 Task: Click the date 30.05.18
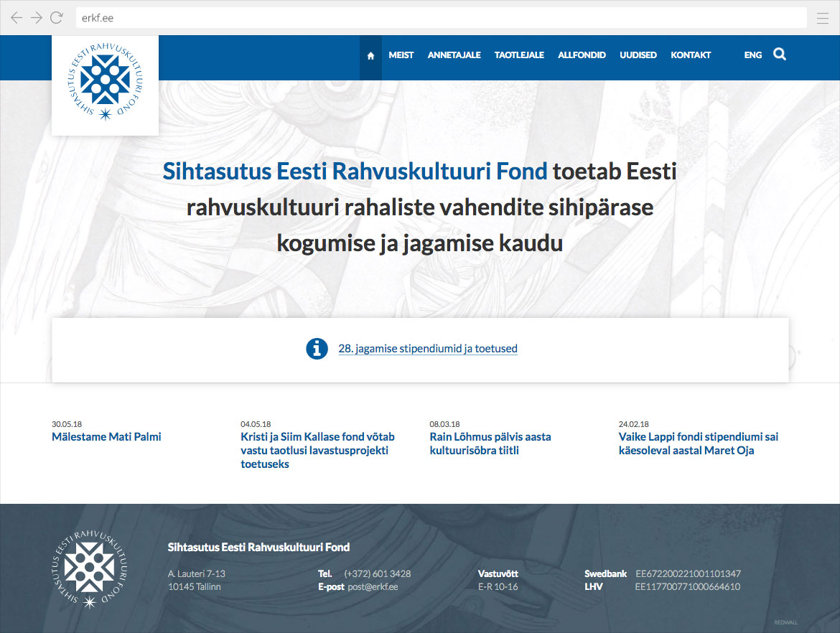click(67, 424)
